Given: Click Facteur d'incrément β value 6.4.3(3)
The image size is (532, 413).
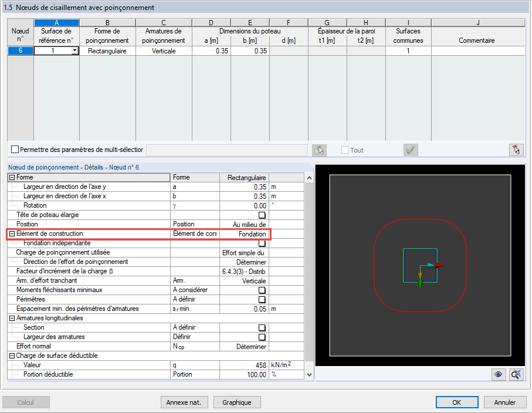Looking at the screenshot, I should pos(244,272).
